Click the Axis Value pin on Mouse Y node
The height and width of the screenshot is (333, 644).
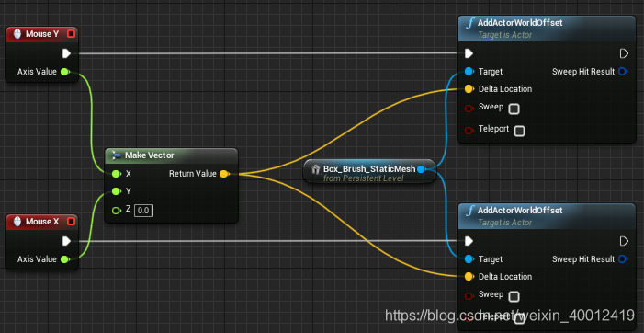pyautogui.click(x=64, y=72)
